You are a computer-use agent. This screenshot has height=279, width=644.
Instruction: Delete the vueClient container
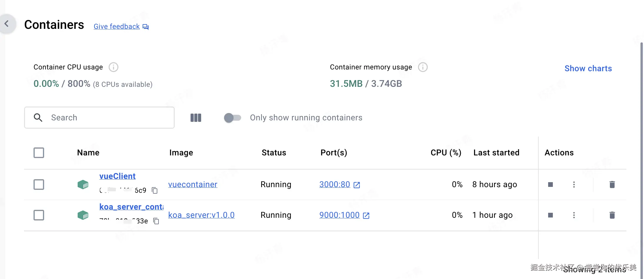tap(612, 185)
